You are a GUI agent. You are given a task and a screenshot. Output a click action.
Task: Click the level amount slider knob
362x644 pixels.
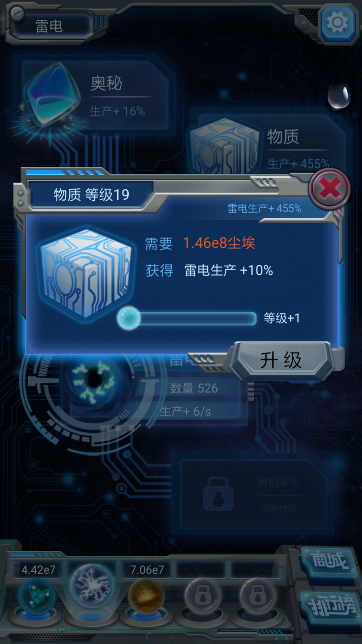129,318
